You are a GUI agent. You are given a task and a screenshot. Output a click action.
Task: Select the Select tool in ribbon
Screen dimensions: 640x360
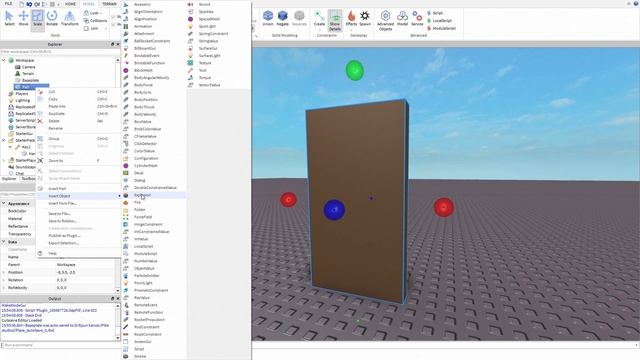(9, 18)
